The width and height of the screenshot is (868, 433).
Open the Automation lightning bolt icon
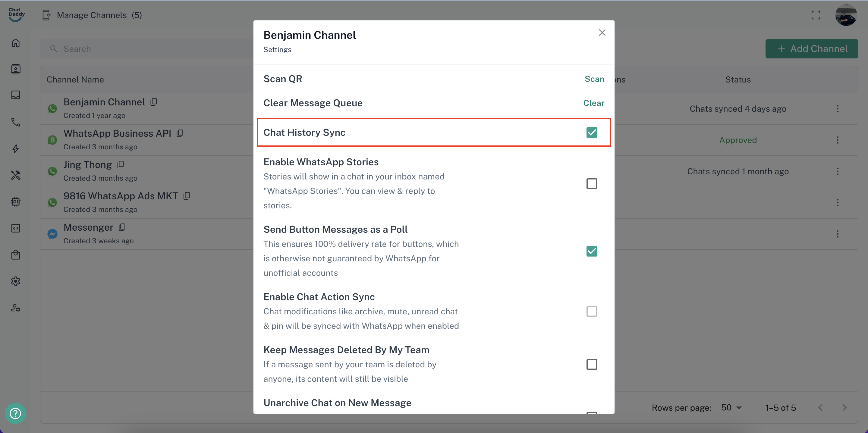[15, 148]
